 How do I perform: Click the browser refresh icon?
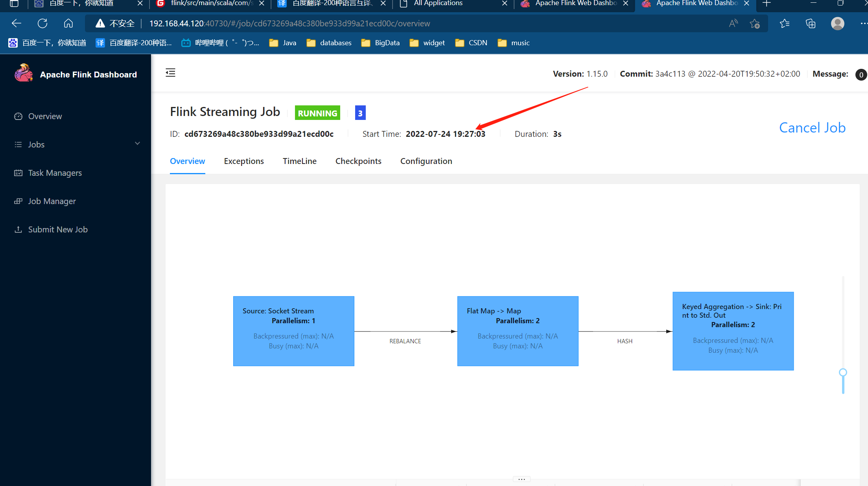tap(42, 24)
